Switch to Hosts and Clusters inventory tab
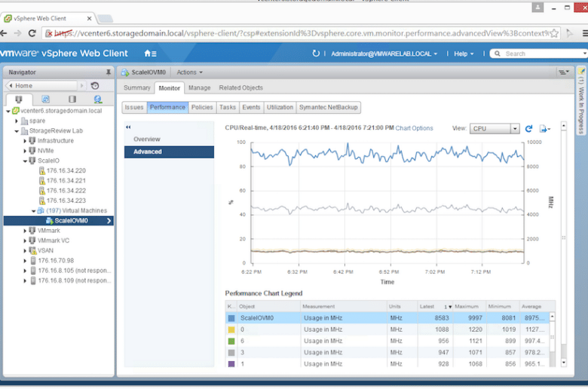Viewport: 588px width, 389px height. pos(19,99)
